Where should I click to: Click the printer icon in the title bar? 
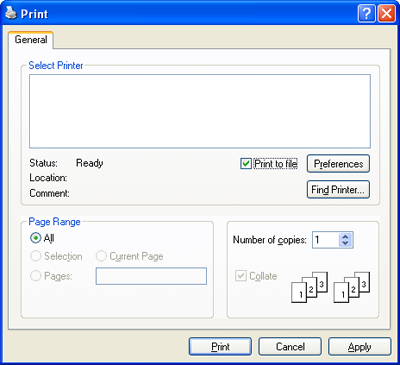pos(11,14)
